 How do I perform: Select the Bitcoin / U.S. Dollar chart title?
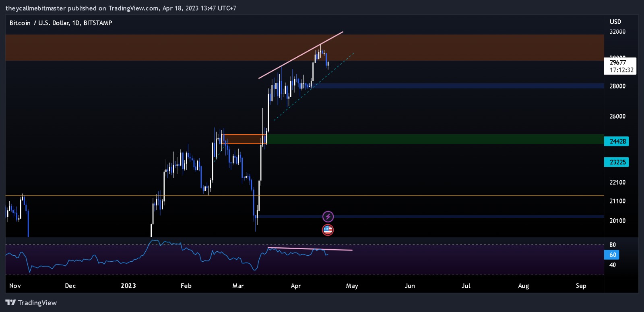(x=61, y=23)
